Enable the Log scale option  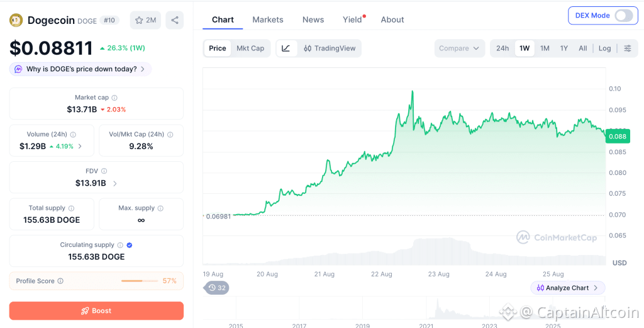click(604, 48)
